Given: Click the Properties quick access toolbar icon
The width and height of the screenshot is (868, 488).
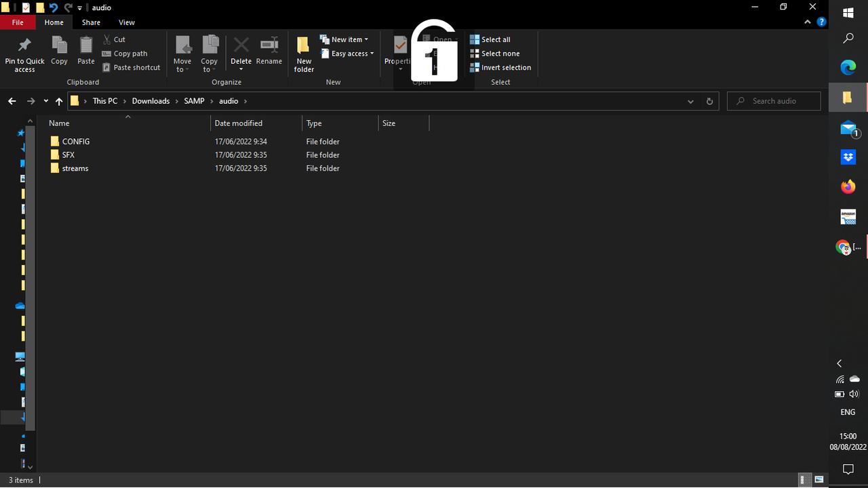Looking at the screenshot, I should (x=26, y=7).
